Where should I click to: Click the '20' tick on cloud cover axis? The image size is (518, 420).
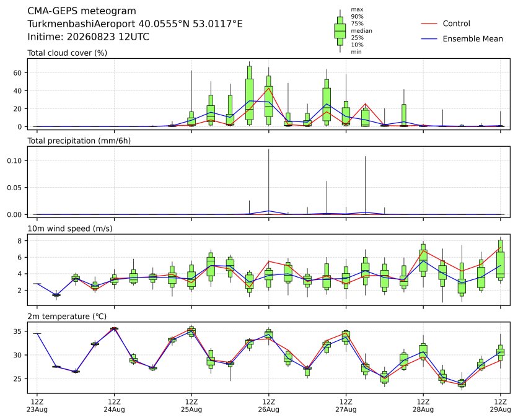pos(17,109)
